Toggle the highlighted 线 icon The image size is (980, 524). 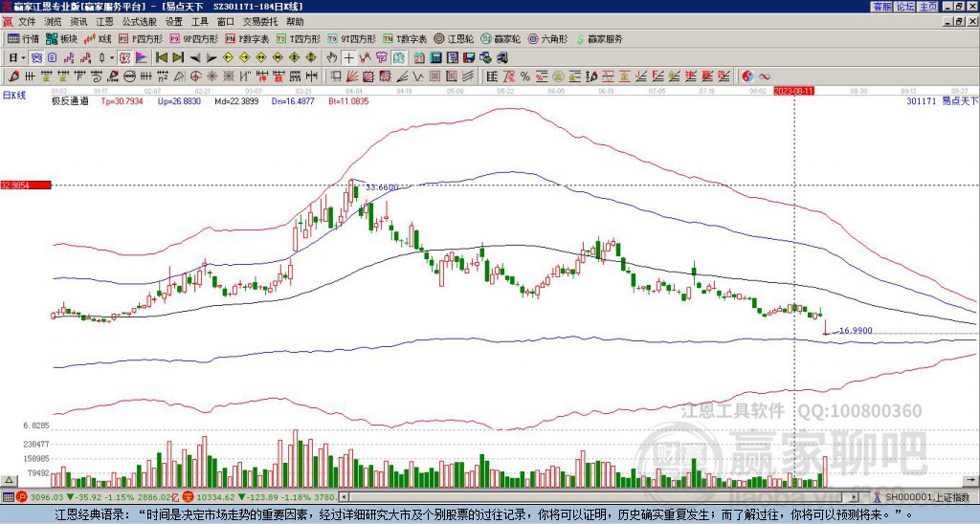399,58
